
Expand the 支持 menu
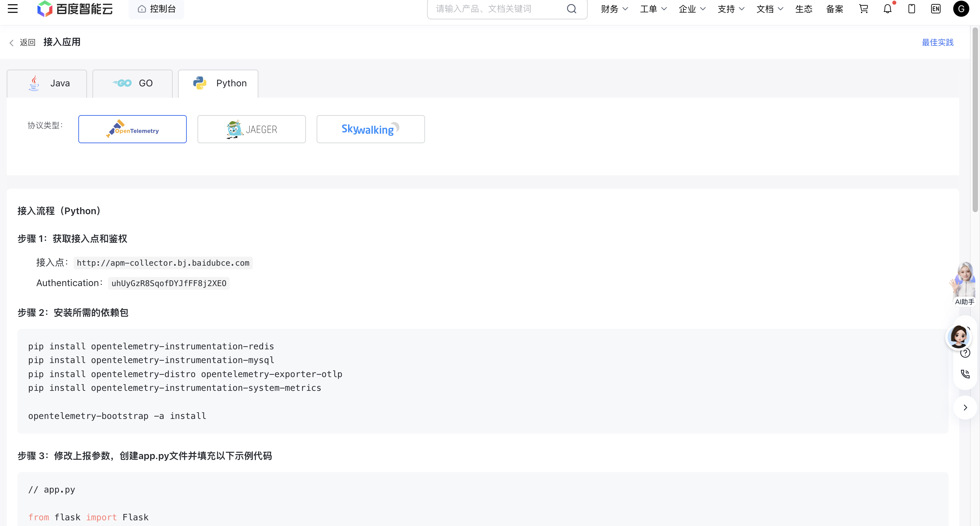[730, 9]
